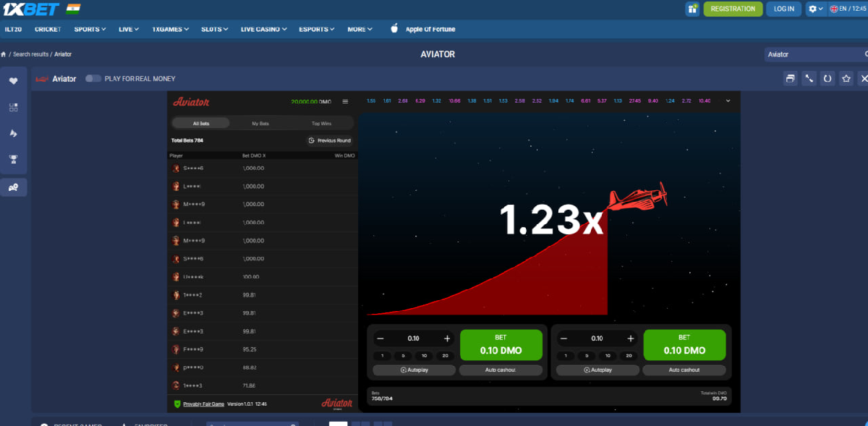Increase left bet amount with plus

[x=447, y=338]
